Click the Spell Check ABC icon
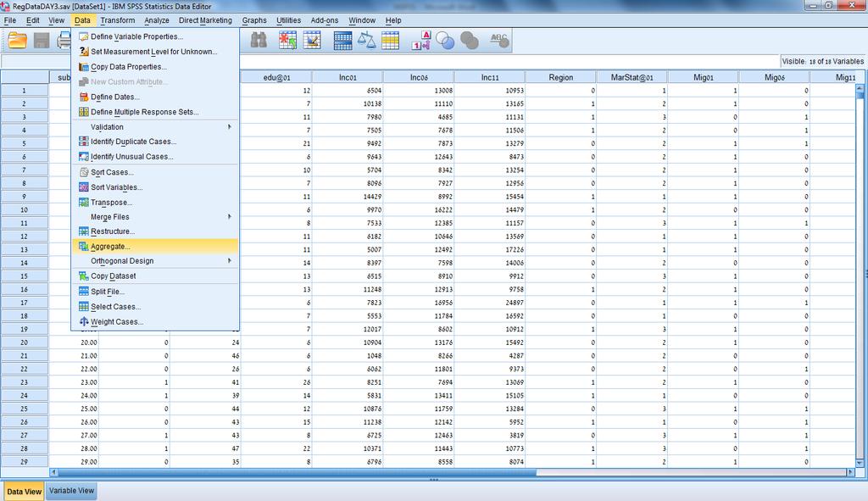The width and height of the screenshot is (868, 501). click(x=499, y=41)
